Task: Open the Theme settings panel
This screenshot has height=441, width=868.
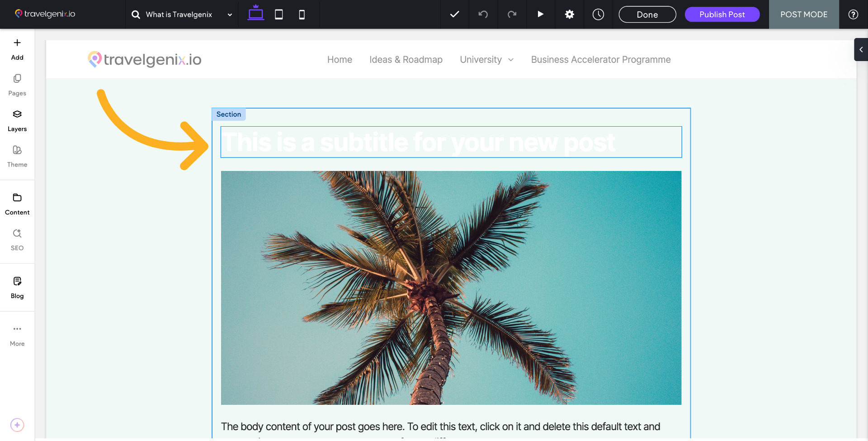Action: point(17,156)
